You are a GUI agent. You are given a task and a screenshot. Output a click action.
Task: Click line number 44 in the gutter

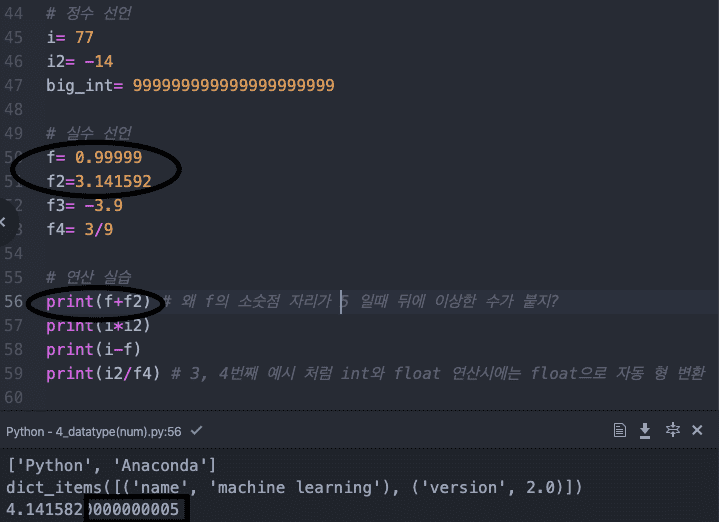click(13, 14)
